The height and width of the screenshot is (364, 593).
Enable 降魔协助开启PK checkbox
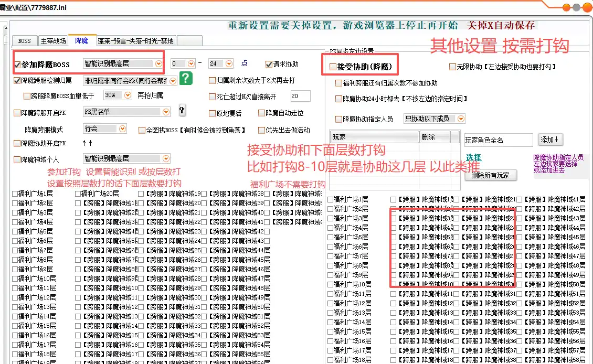pos(17,143)
